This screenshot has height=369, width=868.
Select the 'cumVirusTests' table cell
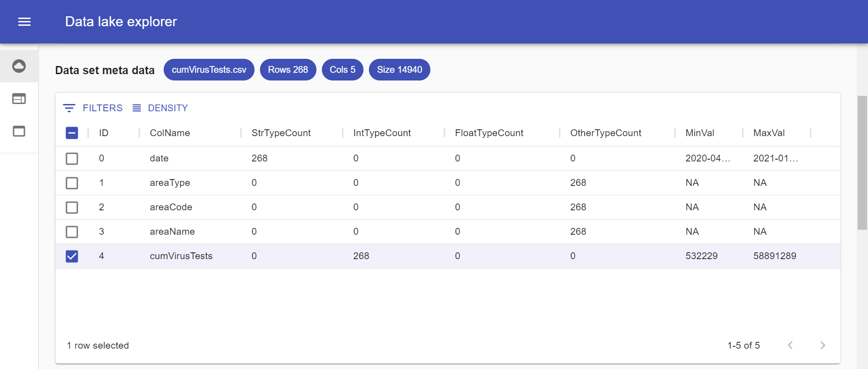click(181, 256)
